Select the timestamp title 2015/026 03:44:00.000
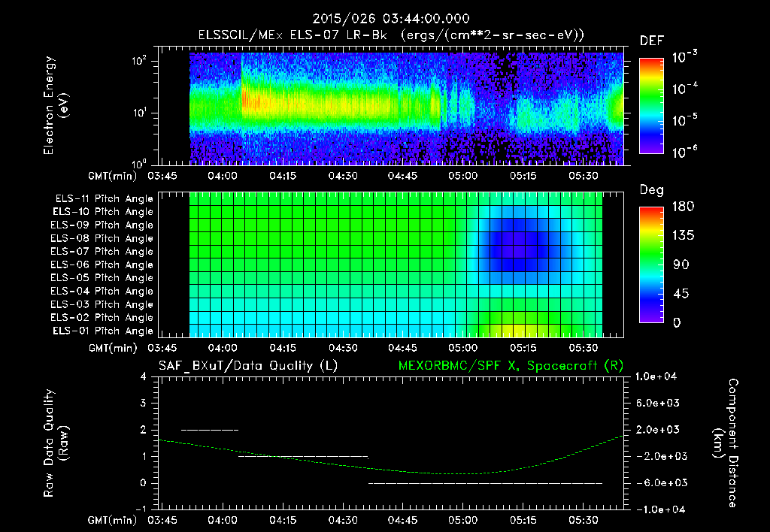This screenshot has width=770, height=532. point(391,19)
